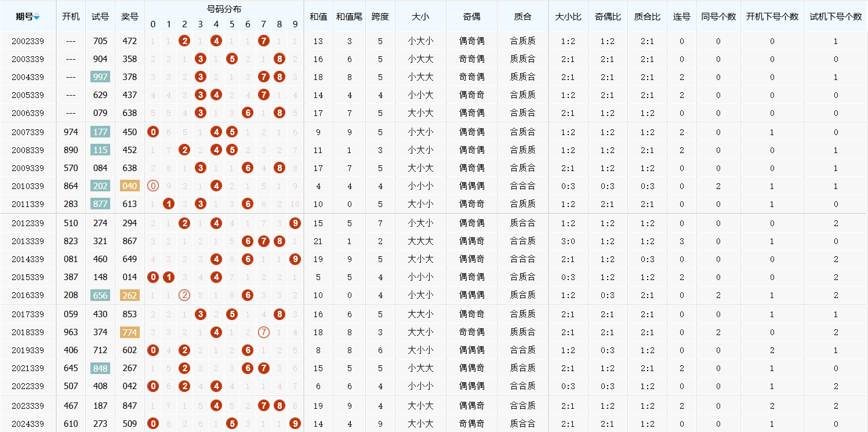Click the 开机 column header
This screenshot has height=432, width=868.
(71, 16)
